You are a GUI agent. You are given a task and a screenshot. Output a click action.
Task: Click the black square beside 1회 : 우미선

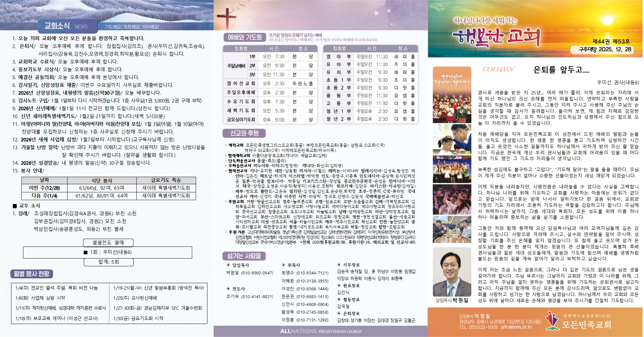tap(85, 252)
